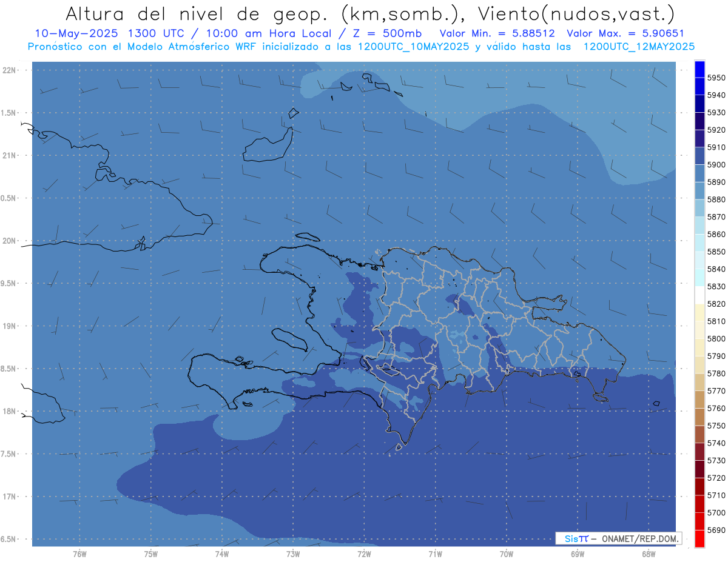The height and width of the screenshot is (562, 728).
Task: Click the '72W' longitude axis label
Action: point(364,554)
